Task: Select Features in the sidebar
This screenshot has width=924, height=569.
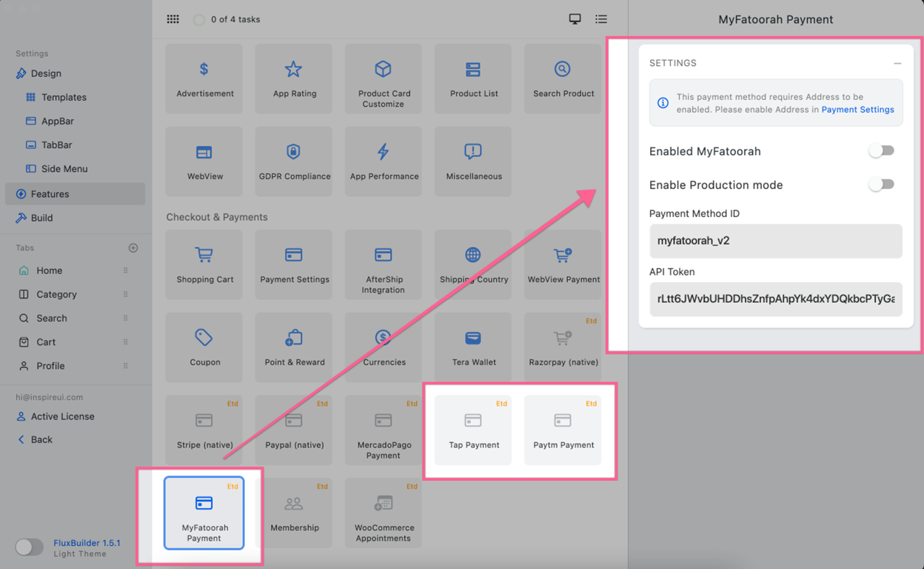Action: pyautogui.click(x=75, y=194)
